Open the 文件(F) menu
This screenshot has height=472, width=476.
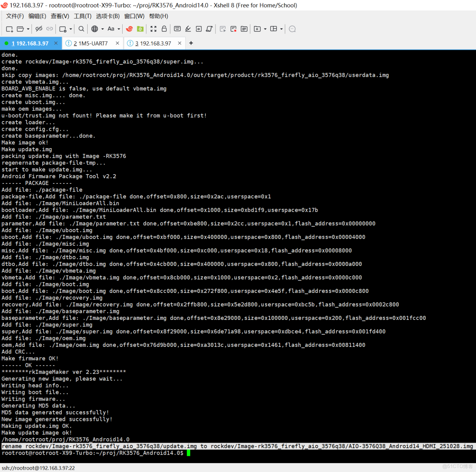(15, 16)
